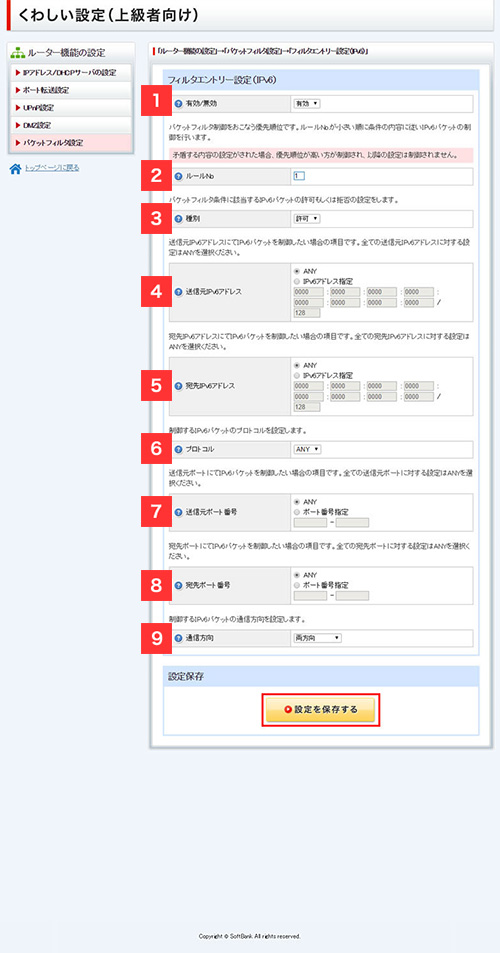The height and width of the screenshot is (953, 500).
Task: Open the 有効/無効 dropdown
Action: point(307,104)
